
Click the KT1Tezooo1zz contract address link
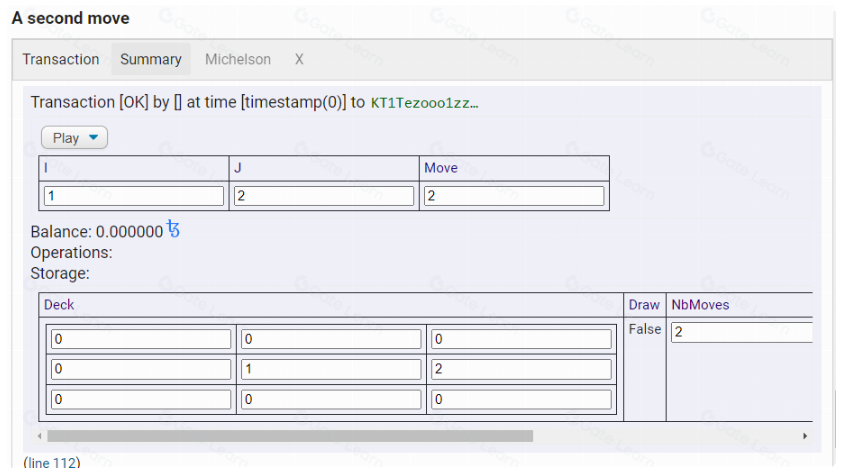[x=424, y=103]
